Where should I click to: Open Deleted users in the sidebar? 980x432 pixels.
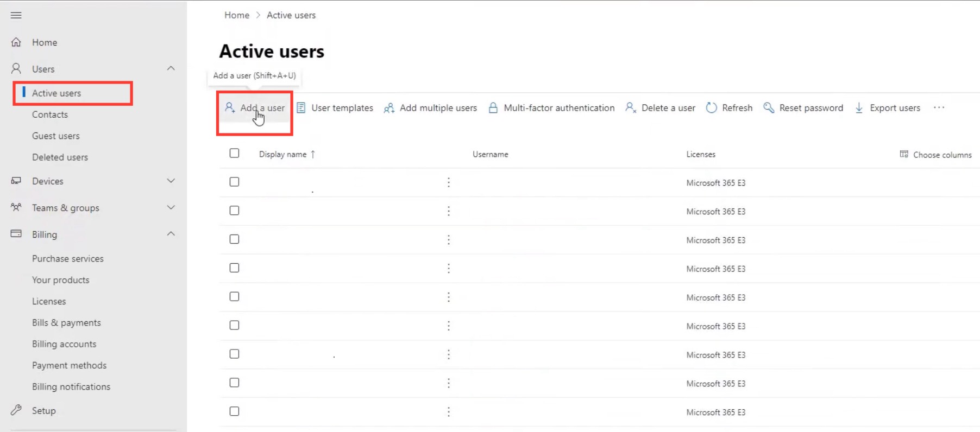[60, 157]
